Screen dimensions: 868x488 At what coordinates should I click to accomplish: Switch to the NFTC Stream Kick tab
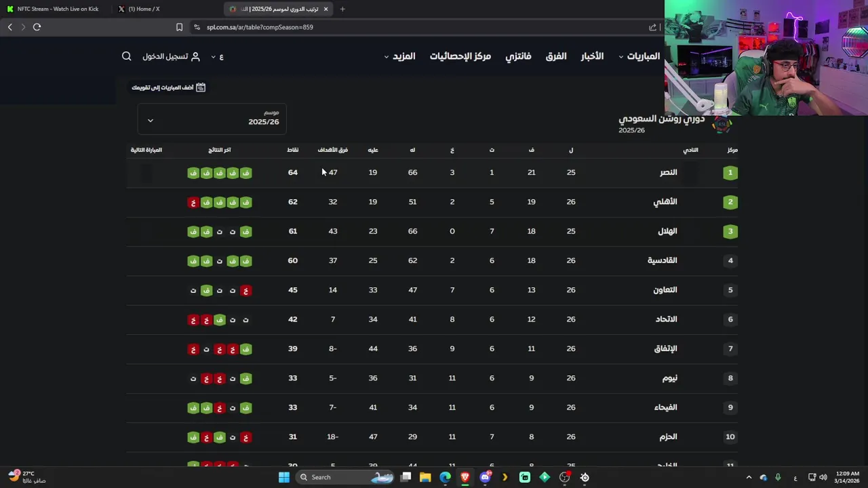pos(54,9)
